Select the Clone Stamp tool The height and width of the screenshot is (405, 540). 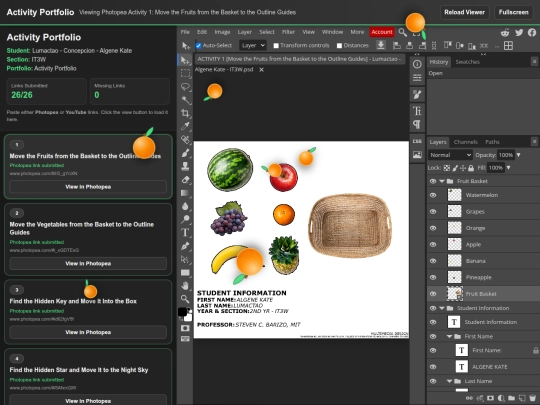tap(185, 166)
